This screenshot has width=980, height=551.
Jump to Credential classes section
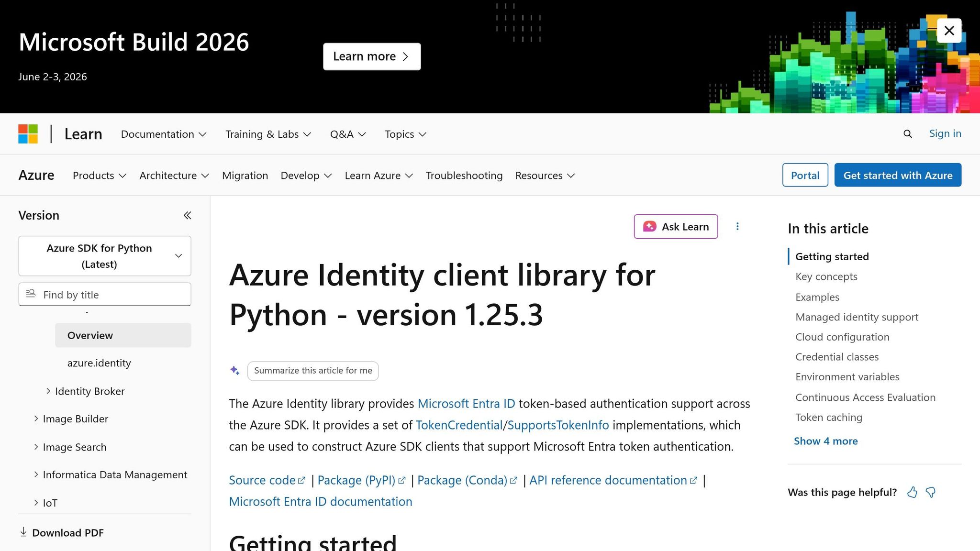click(837, 357)
